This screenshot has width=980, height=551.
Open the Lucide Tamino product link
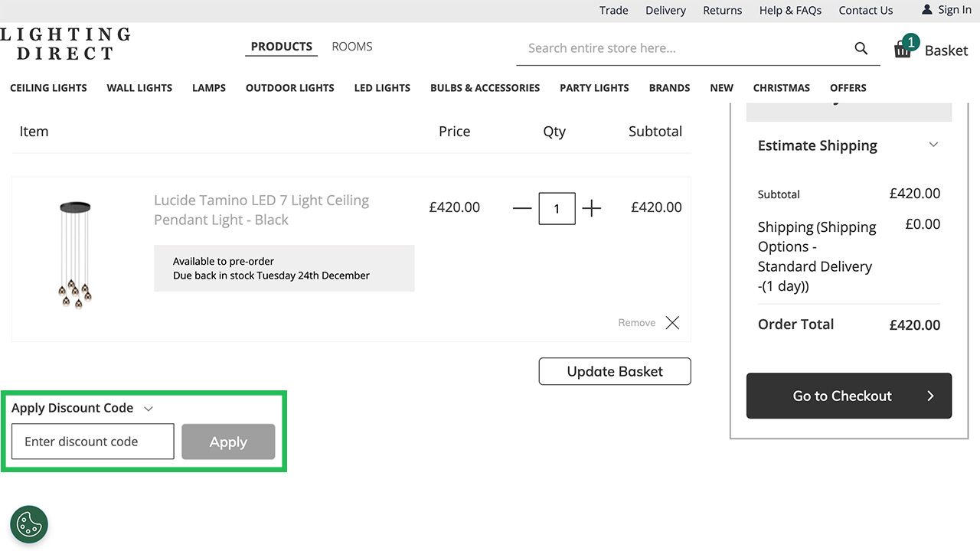coord(260,209)
